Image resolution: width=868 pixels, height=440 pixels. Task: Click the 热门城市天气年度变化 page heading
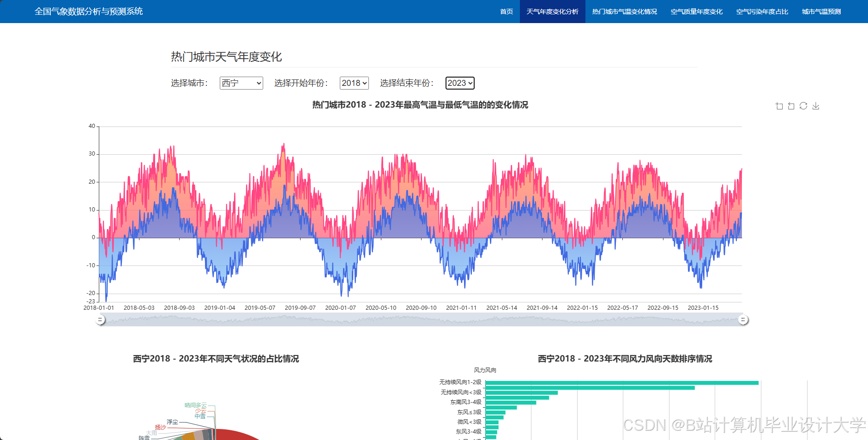point(226,57)
